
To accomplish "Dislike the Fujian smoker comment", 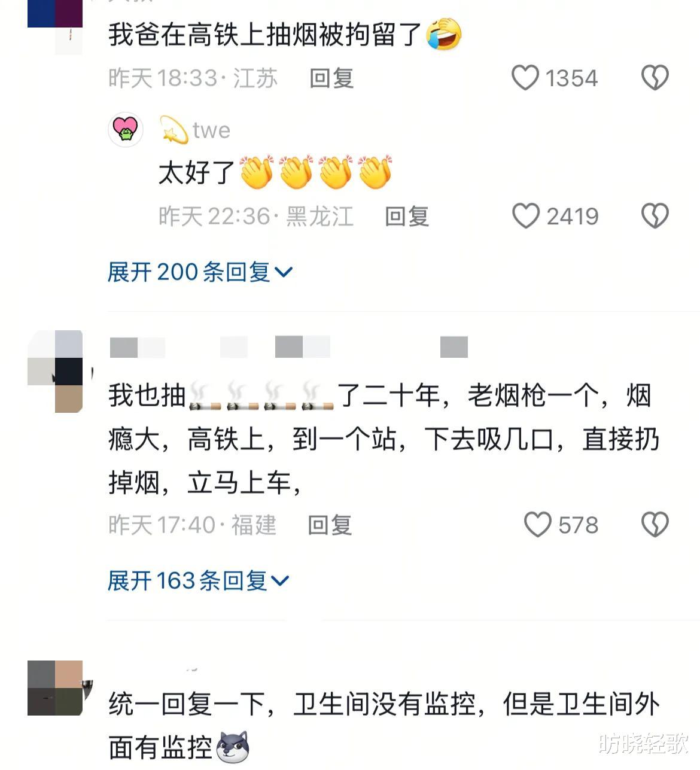I will coord(655,525).
